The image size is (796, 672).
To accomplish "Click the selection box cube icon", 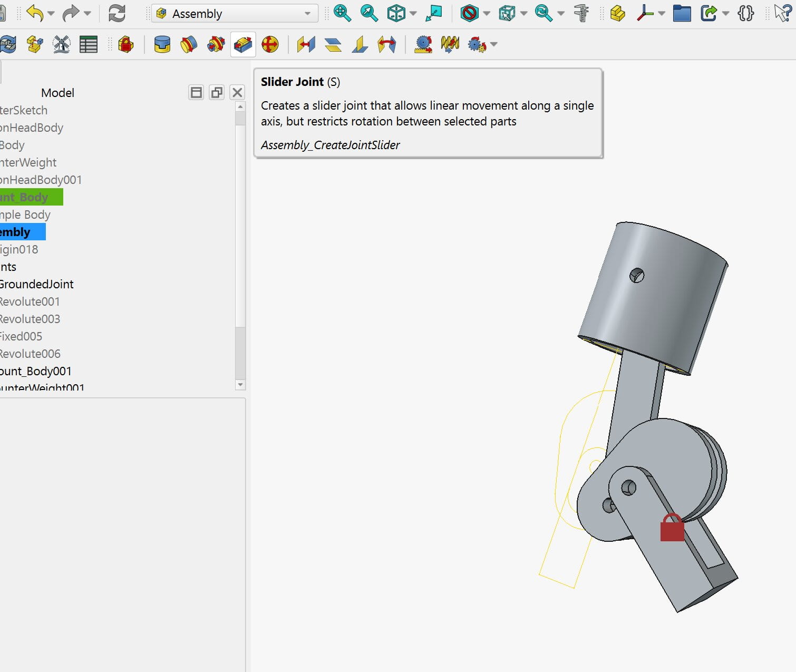I will [x=507, y=13].
